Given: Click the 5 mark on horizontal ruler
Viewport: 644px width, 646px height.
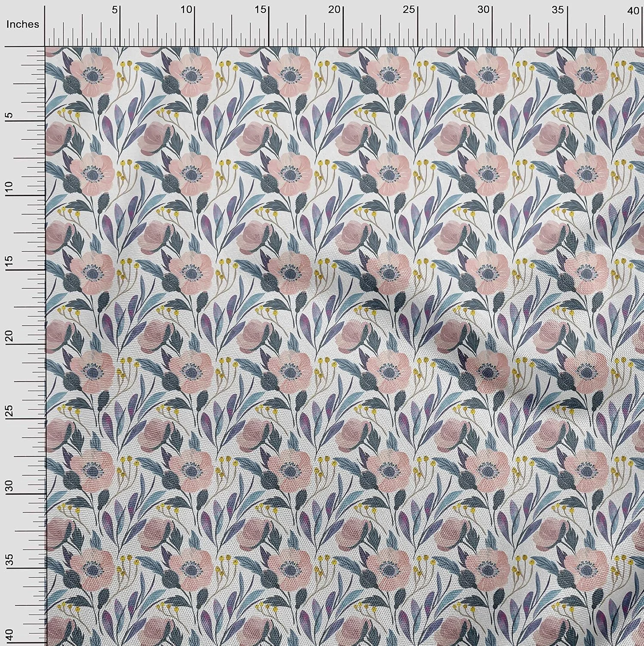Looking at the screenshot, I should pyautogui.click(x=115, y=10).
